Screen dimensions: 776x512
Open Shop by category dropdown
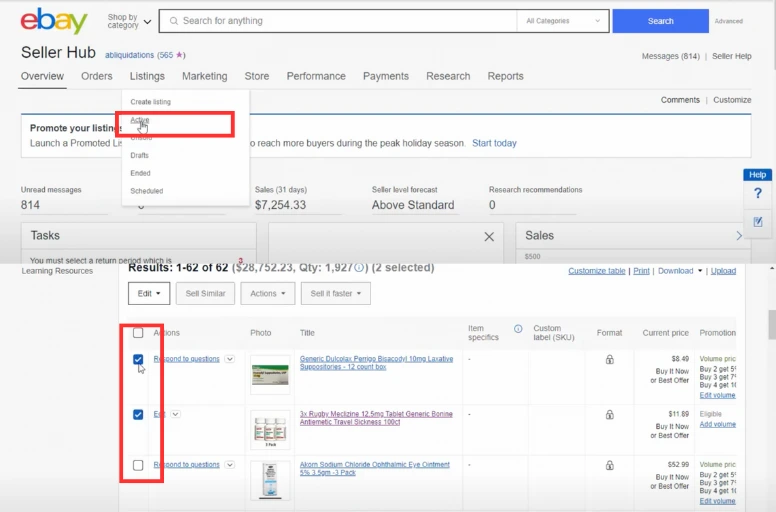(129, 21)
